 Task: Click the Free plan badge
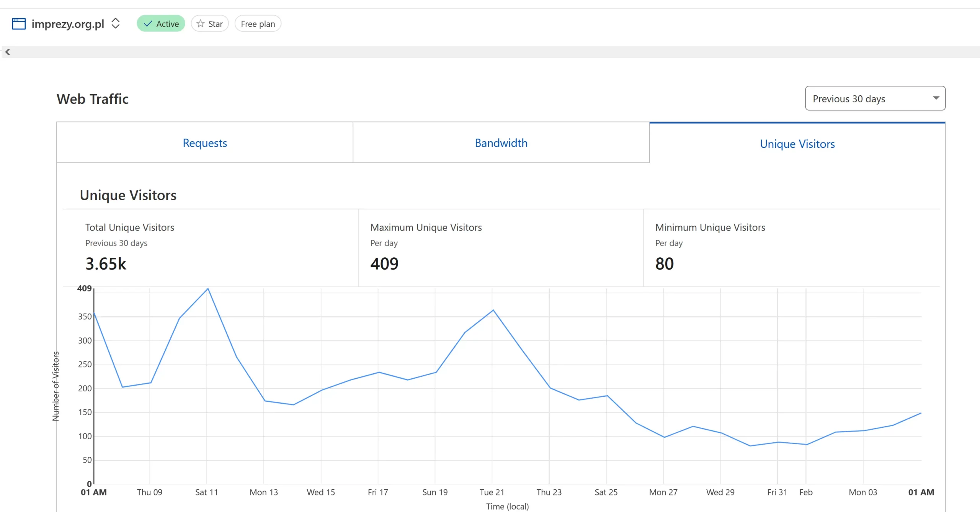pos(258,24)
